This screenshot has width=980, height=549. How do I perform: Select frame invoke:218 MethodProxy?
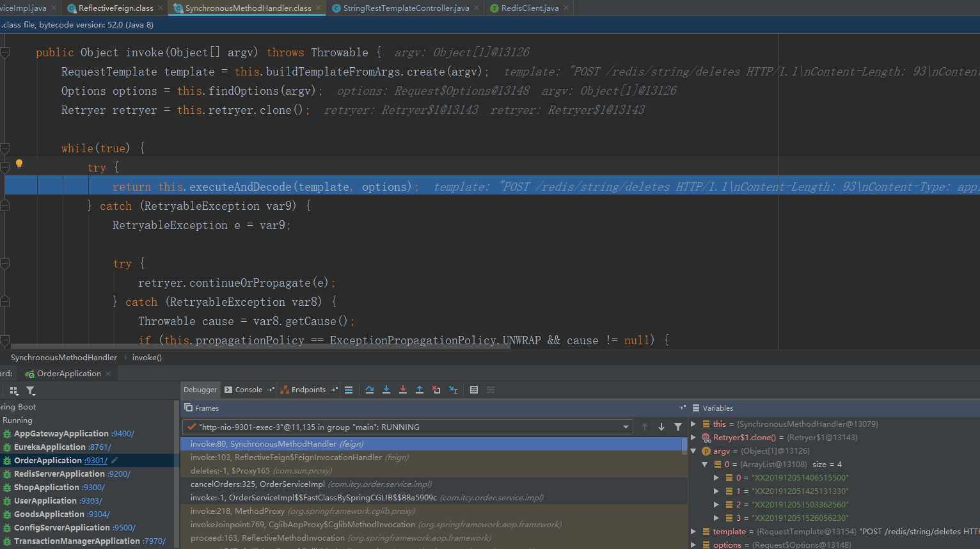434,511
